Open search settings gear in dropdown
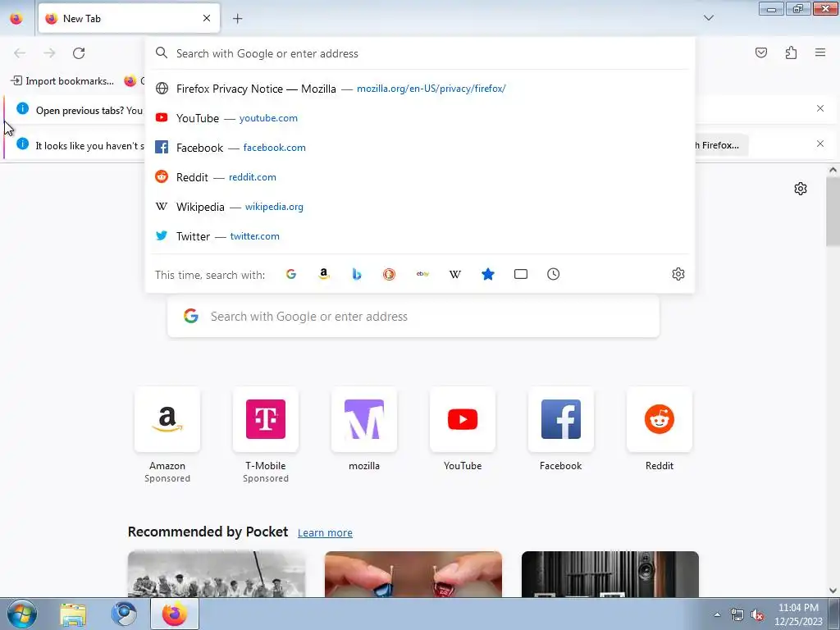The width and height of the screenshot is (840, 630). [678, 274]
